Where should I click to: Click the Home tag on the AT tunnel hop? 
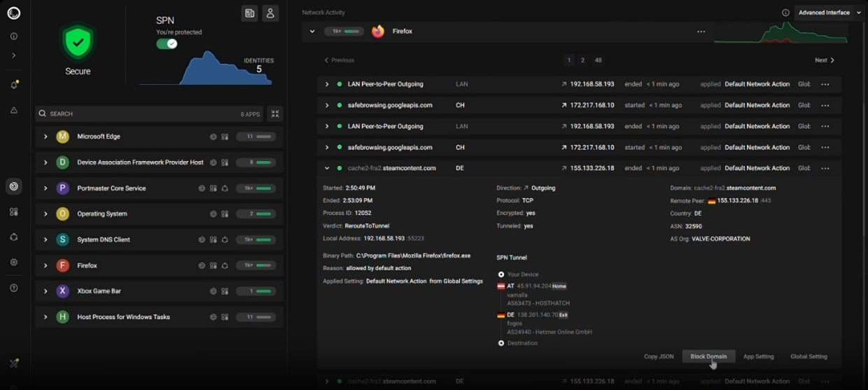pyautogui.click(x=559, y=286)
